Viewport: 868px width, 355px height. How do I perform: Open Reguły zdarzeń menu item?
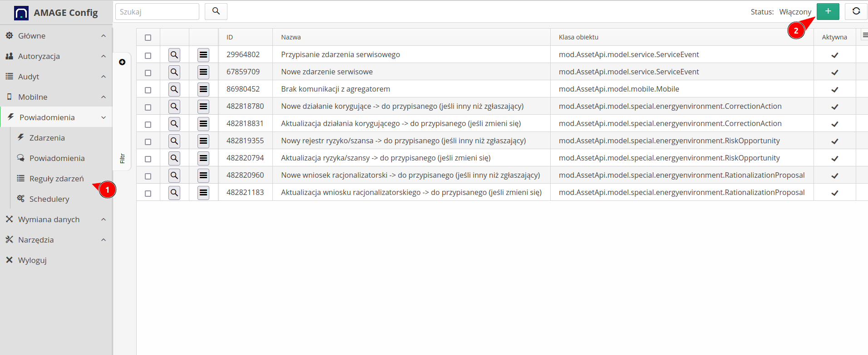pyautogui.click(x=56, y=179)
